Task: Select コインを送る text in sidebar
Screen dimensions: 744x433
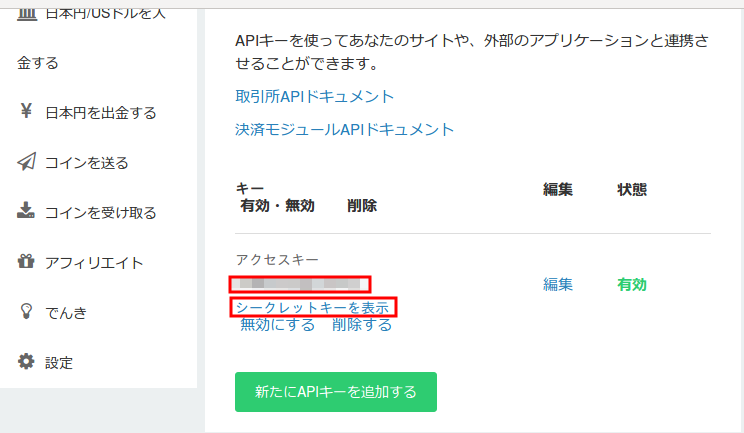Action: [87, 163]
